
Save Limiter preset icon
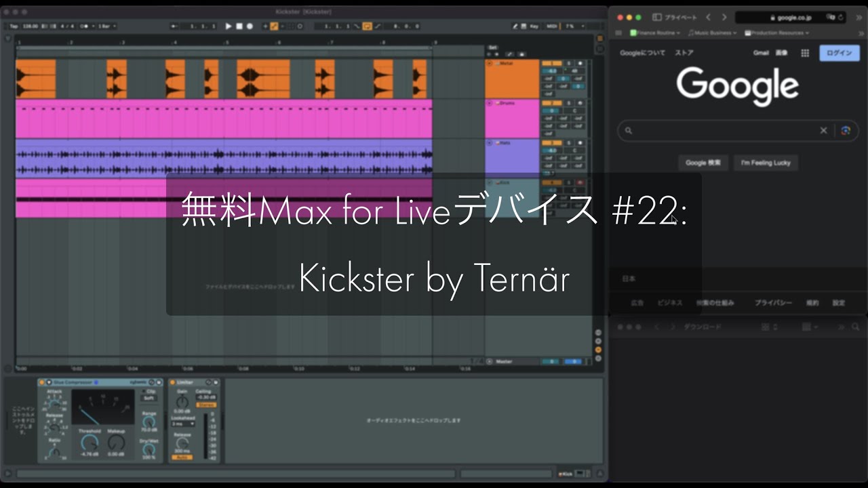[216, 382]
